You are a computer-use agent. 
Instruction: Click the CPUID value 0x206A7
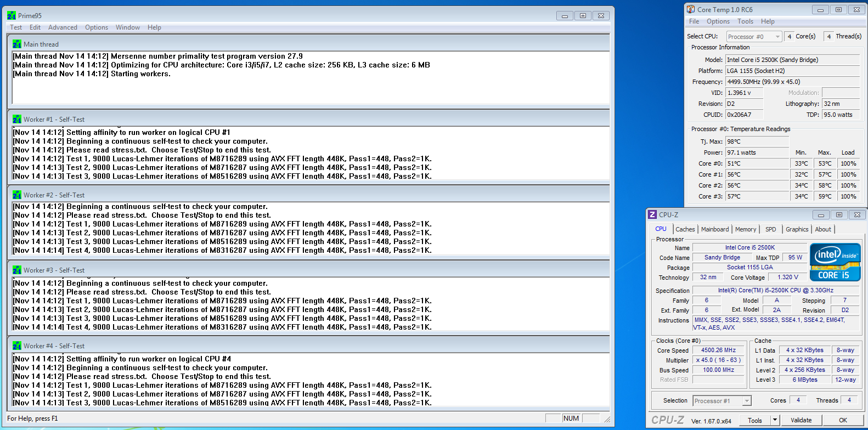[745, 115]
